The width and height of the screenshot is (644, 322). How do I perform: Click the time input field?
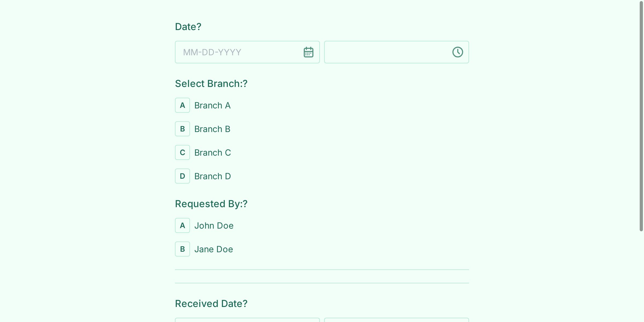[x=386, y=52]
